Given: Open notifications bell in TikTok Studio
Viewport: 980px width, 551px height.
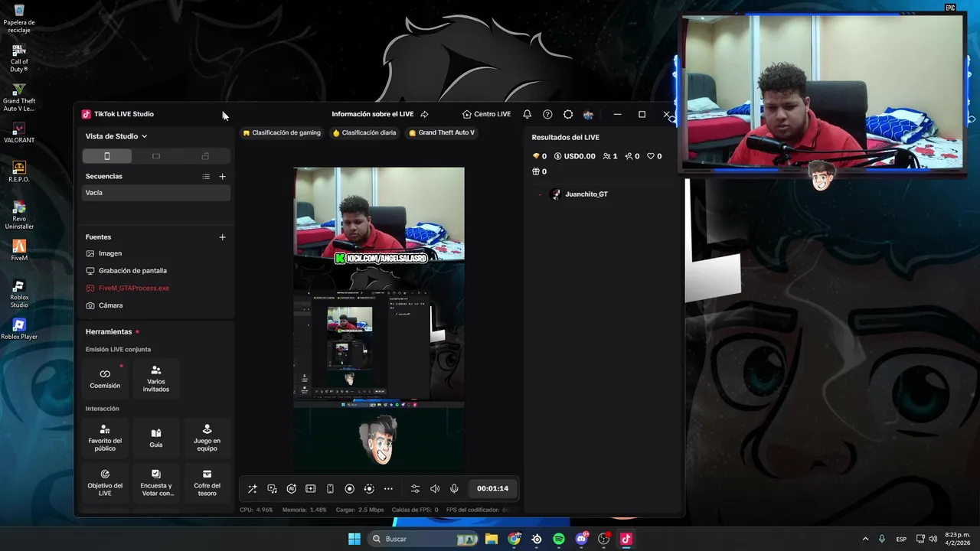Looking at the screenshot, I should coord(527,114).
